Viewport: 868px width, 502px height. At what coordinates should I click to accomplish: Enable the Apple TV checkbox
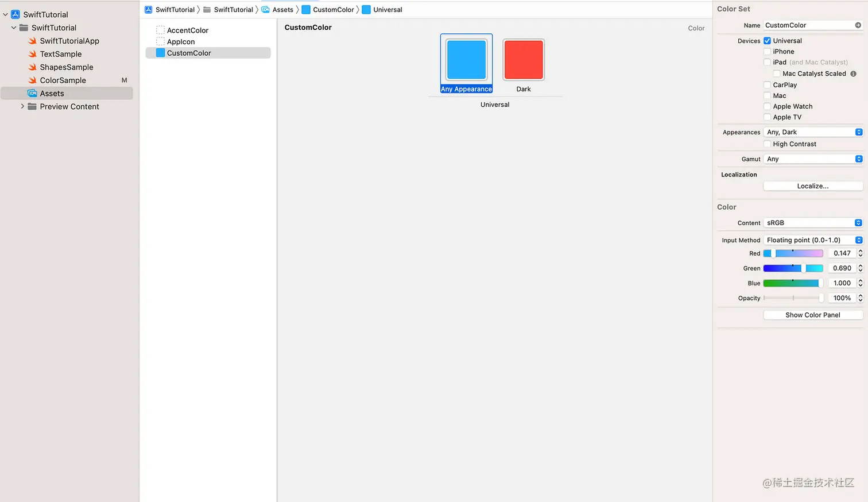pos(768,117)
